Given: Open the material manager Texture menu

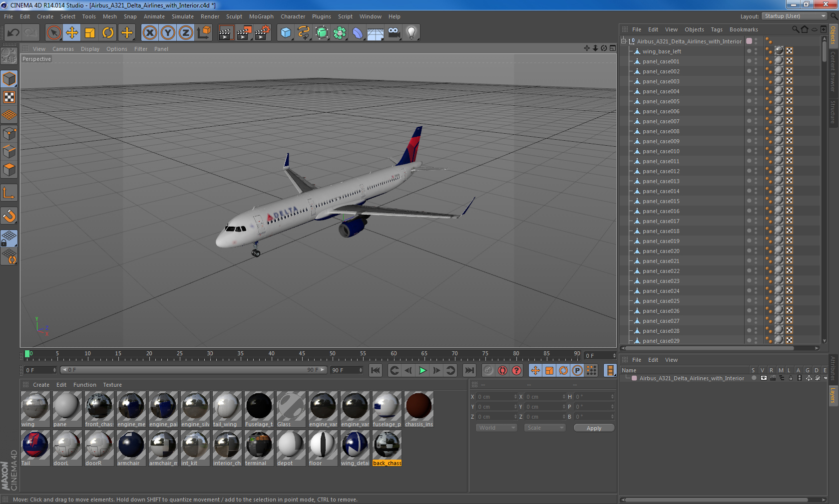Looking at the screenshot, I should pos(112,385).
